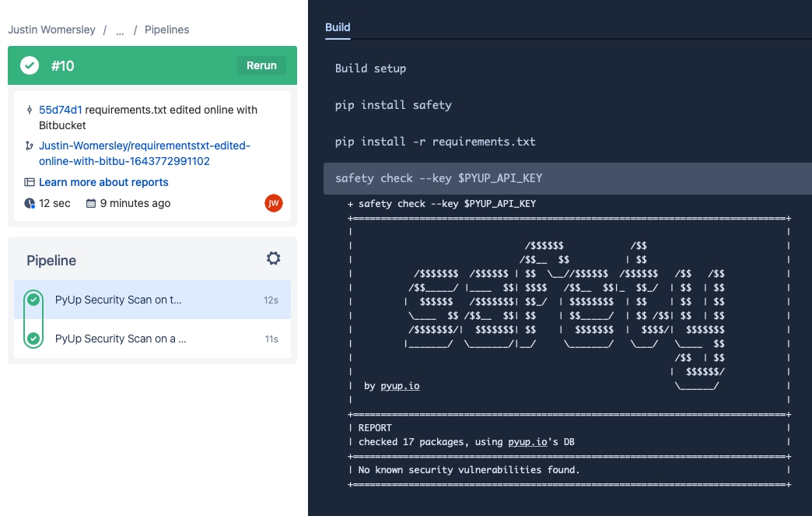Image resolution: width=812 pixels, height=516 pixels.
Task: Click the pipeline settings gear icon
Action: coord(273,258)
